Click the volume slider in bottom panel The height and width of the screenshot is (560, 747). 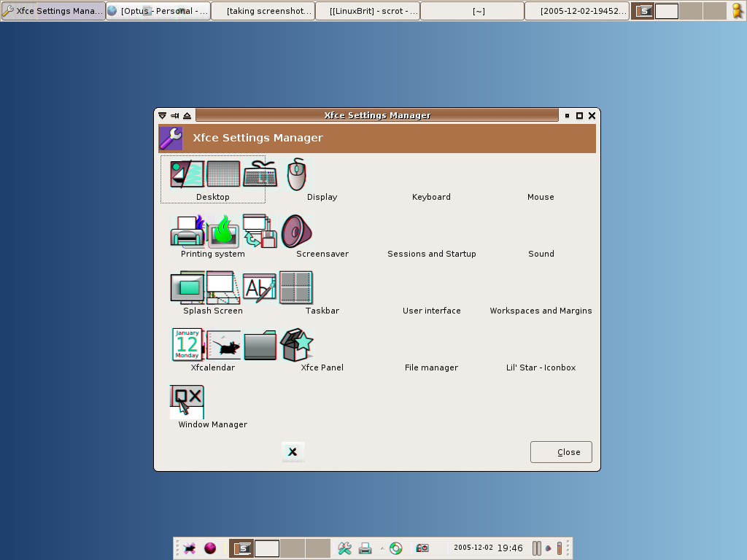(560, 548)
